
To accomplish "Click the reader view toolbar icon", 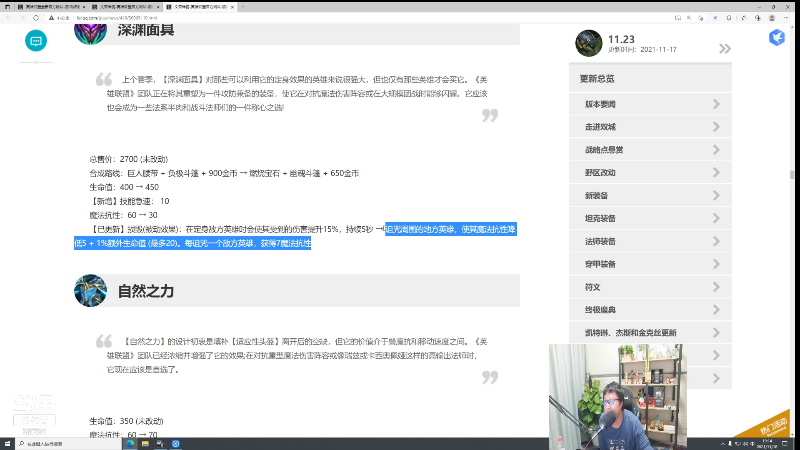I will [x=678, y=18].
